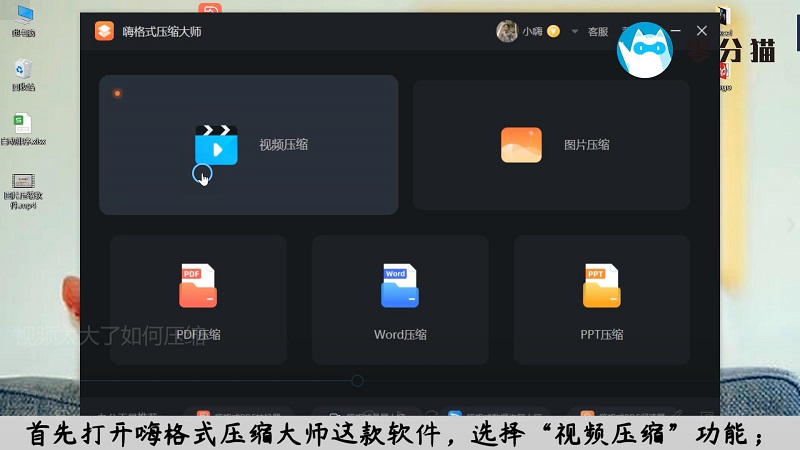Click the orange dot in video card corner
Viewport: 800px width, 450px height.
[x=117, y=94]
